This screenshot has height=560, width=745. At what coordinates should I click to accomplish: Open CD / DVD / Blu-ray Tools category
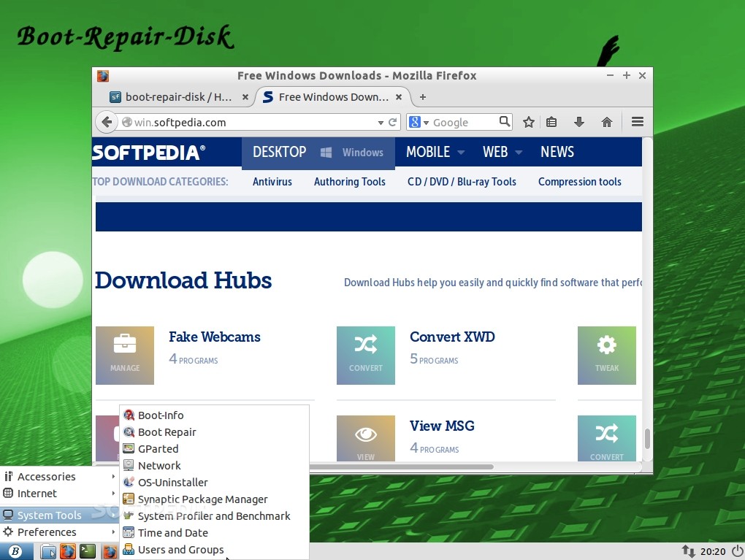pos(462,182)
